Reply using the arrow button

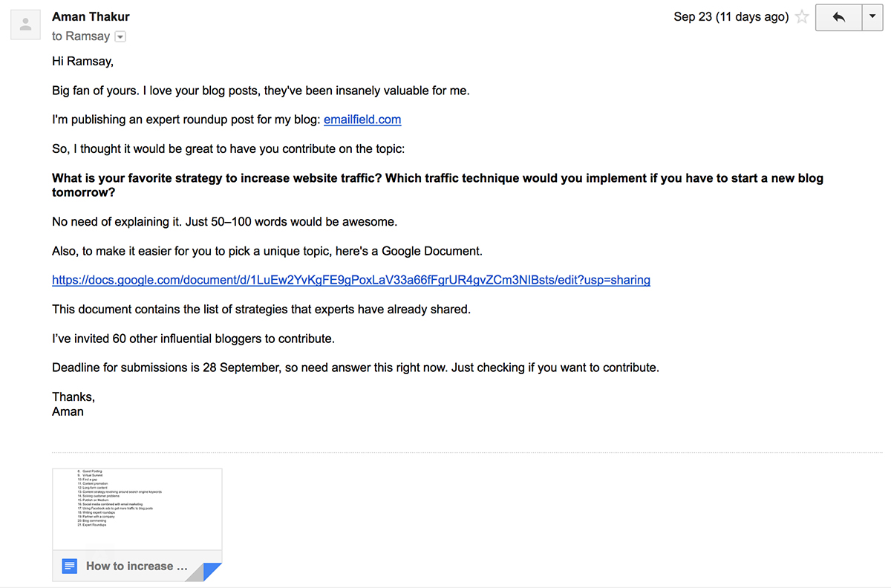(x=838, y=17)
